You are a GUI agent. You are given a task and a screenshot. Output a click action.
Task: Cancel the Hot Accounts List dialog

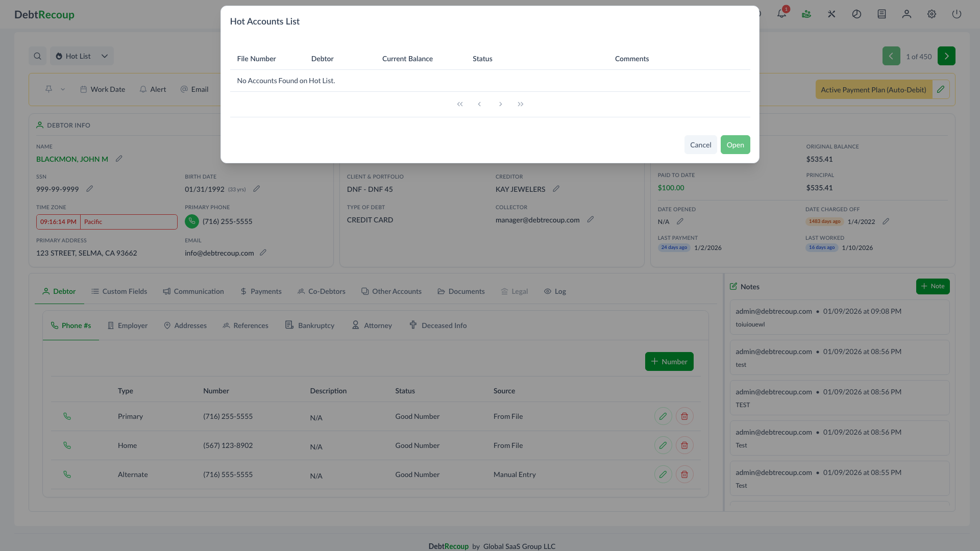tap(700, 145)
